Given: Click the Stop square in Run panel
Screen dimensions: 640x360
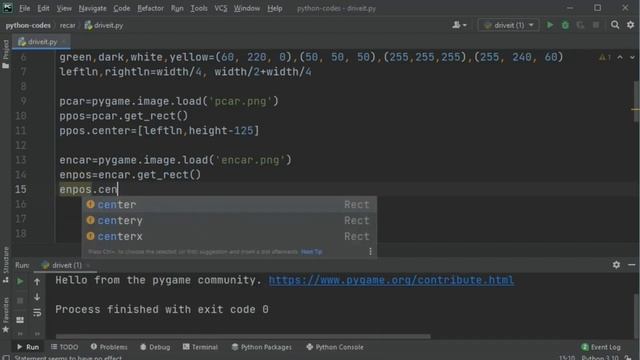Looking at the screenshot, I should coord(20,301).
